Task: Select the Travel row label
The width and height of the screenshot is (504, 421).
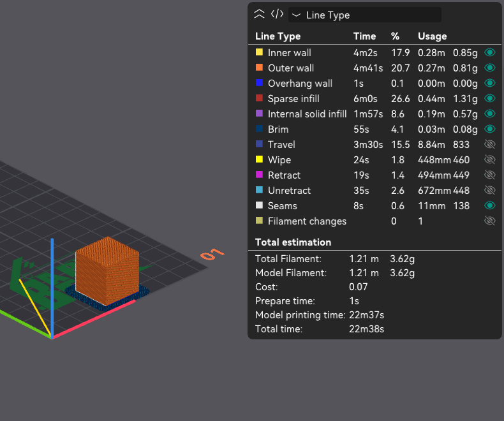Action: coord(281,145)
